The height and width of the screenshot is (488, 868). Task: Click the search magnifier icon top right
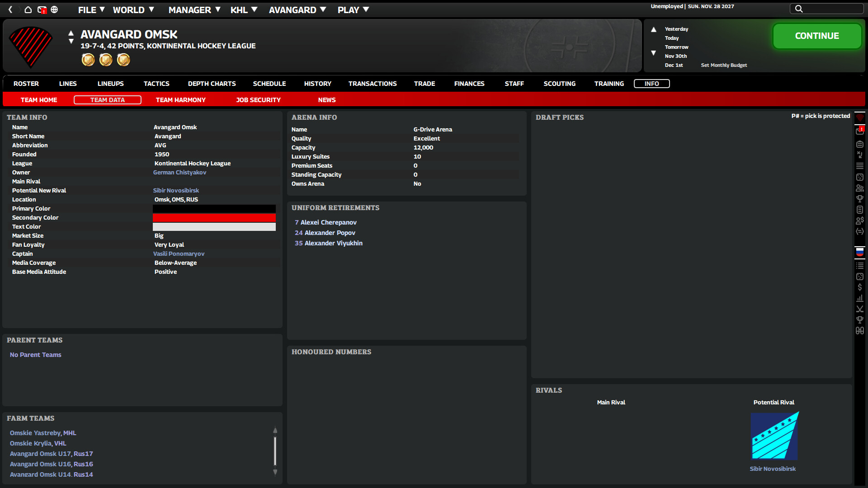(x=798, y=8)
